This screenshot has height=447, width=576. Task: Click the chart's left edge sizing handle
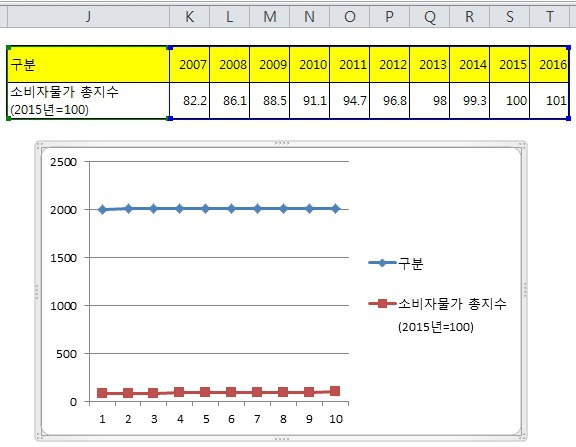[37, 291]
